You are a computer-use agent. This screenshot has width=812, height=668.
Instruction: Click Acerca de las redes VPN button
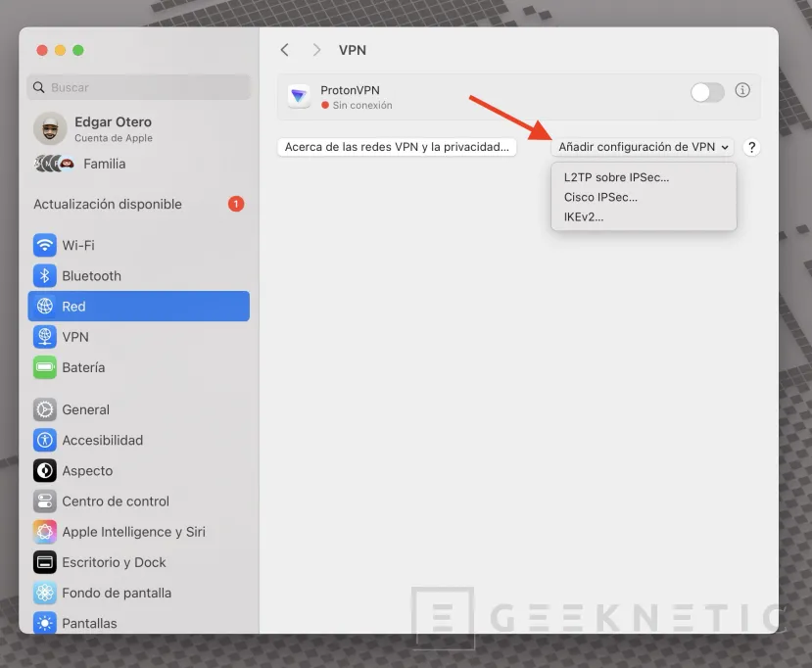click(x=397, y=147)
